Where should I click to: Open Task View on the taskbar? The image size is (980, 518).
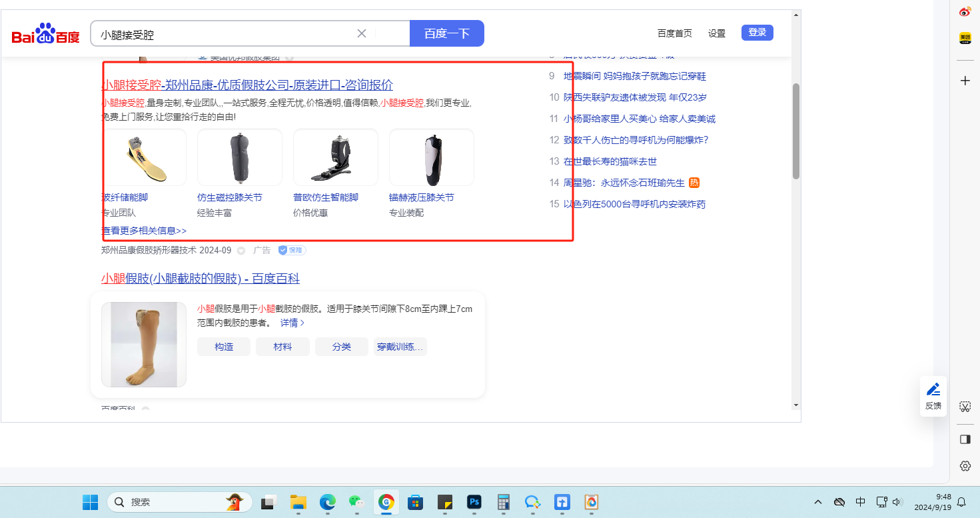268,502
